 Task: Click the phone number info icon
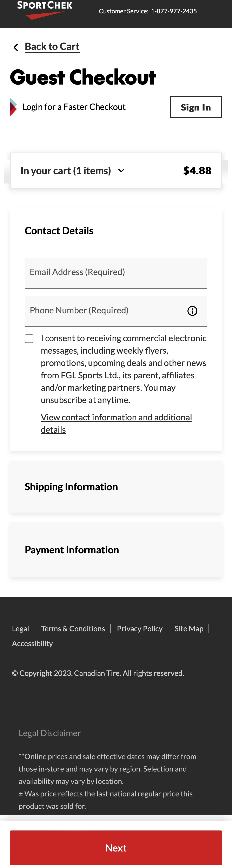pyautogui.click(x=192, y=311)
